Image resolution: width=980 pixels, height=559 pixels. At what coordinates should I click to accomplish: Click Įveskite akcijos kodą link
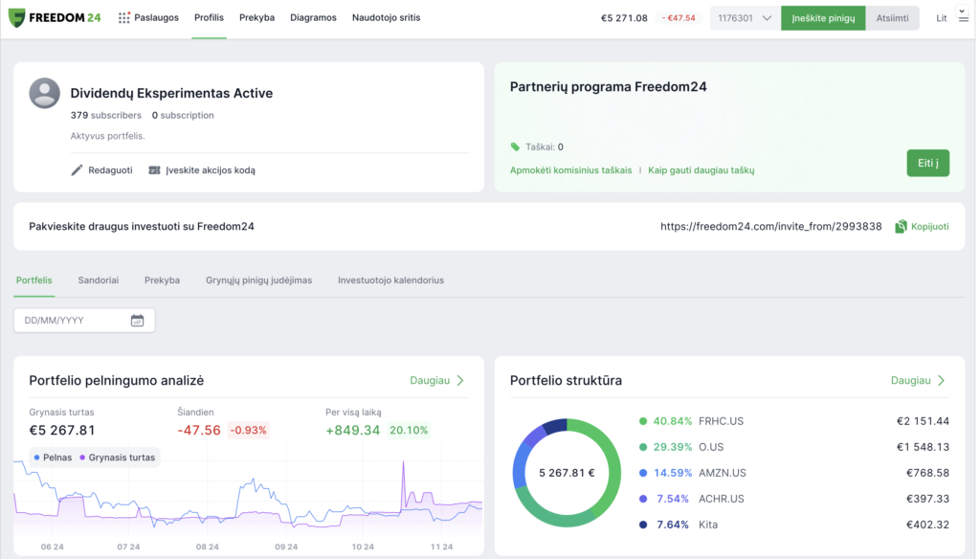coord(210,170)
